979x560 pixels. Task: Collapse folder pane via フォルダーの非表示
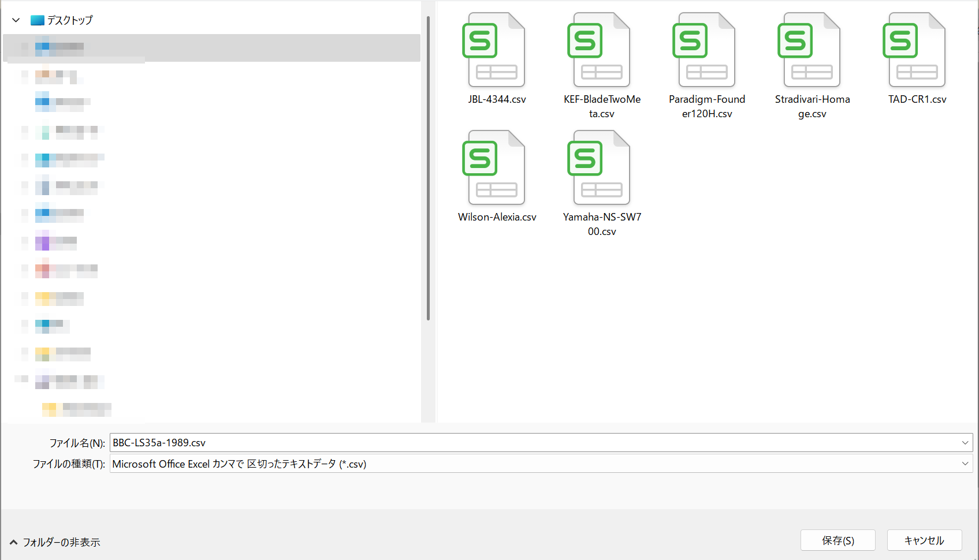(x=55, y=542)
